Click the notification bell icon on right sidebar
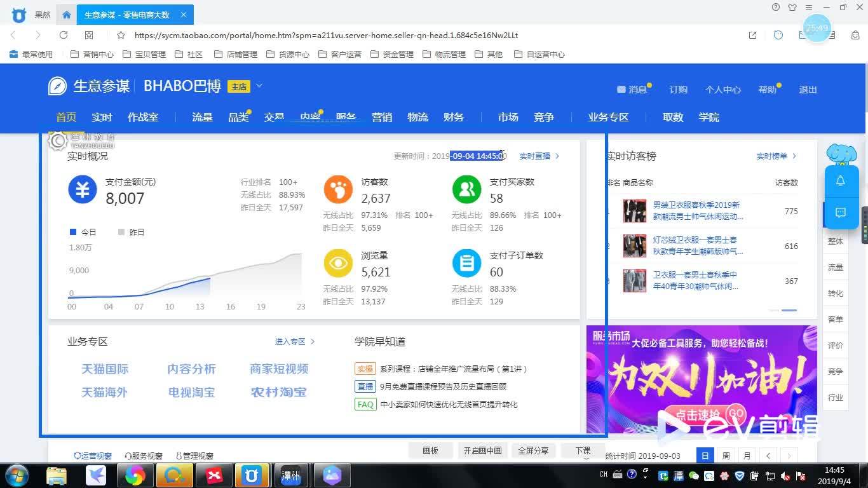Image resolution: width=868 pixels, height=488 pixels. click(840, 181)
